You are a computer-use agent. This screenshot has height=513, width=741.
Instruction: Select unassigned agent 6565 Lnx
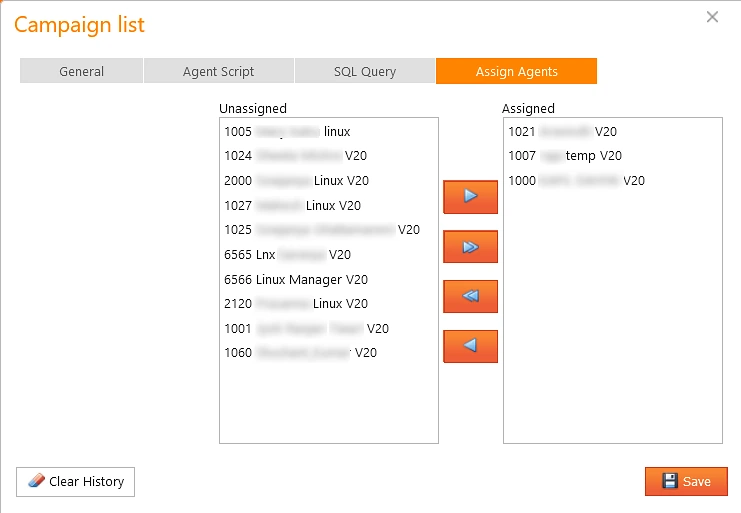pos(328,255)
